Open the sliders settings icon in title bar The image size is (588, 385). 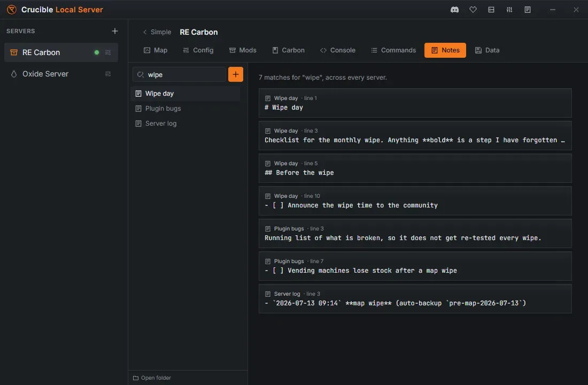coord(509,10)
